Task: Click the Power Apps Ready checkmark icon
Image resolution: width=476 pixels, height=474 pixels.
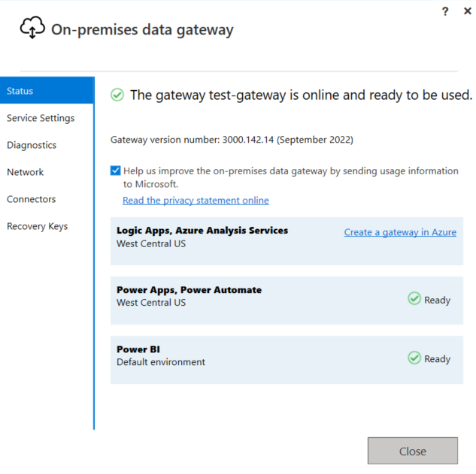Action: point(414,299)
